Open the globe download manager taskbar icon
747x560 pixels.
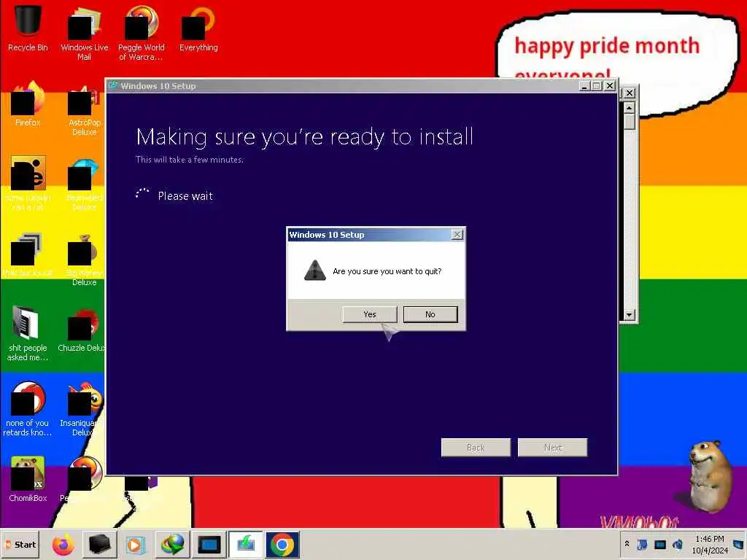pos(172,544)
